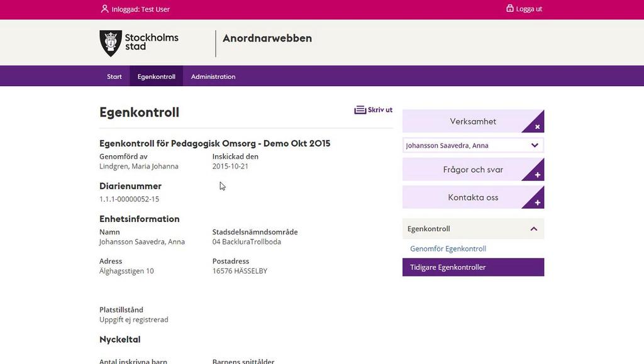Open the Genomför Egenkontroll link
The image size is (644, 364).
tap(448, 249)
